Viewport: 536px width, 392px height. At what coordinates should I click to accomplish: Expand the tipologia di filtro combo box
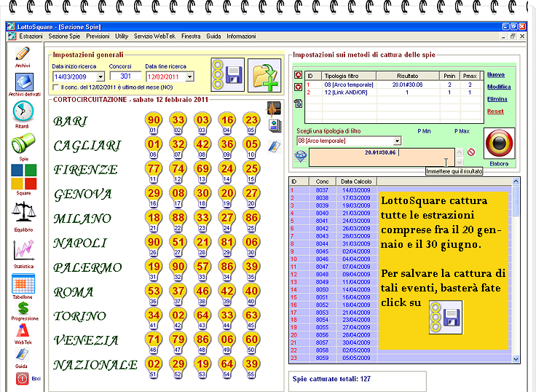(x=397, y=141)
